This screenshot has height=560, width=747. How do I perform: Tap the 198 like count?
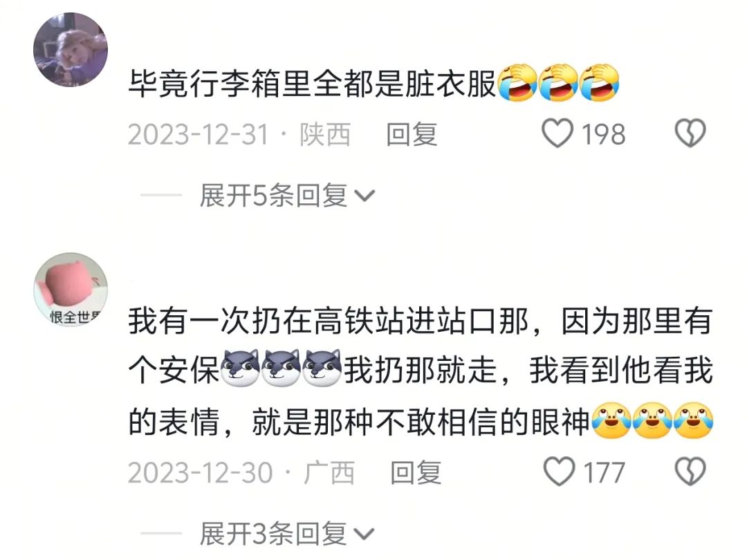pyautogui.click(x=603, y=134)
